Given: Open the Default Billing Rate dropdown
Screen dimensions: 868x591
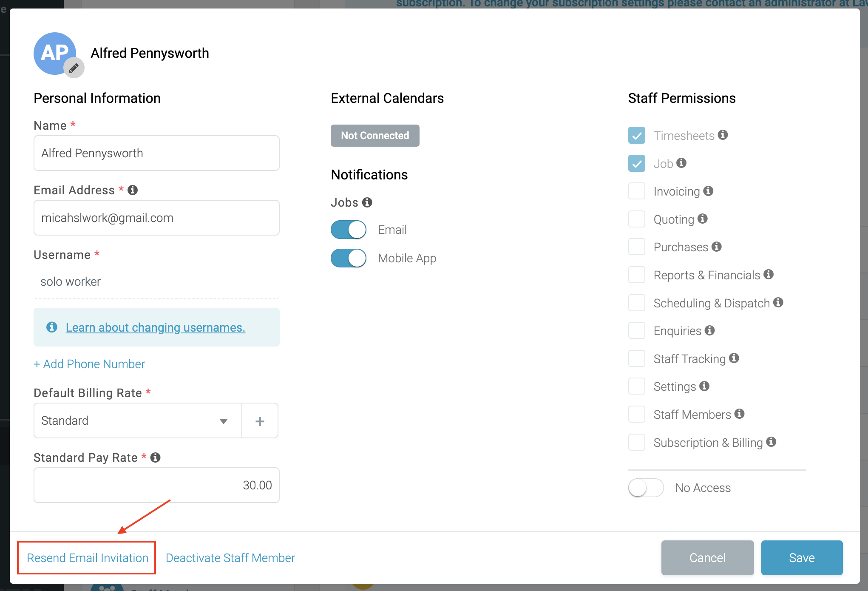Looking at the screenshot, I should pos(138,421).
